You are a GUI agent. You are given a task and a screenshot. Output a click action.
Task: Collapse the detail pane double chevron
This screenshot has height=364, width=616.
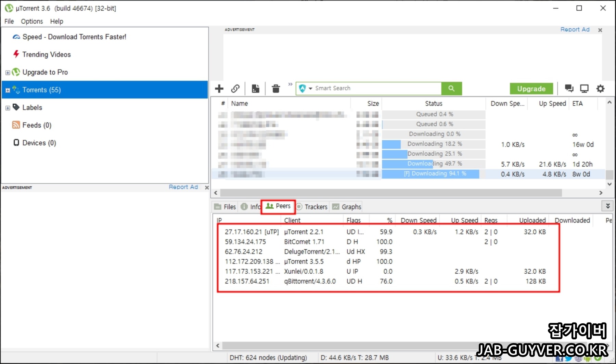click(607, 206)
